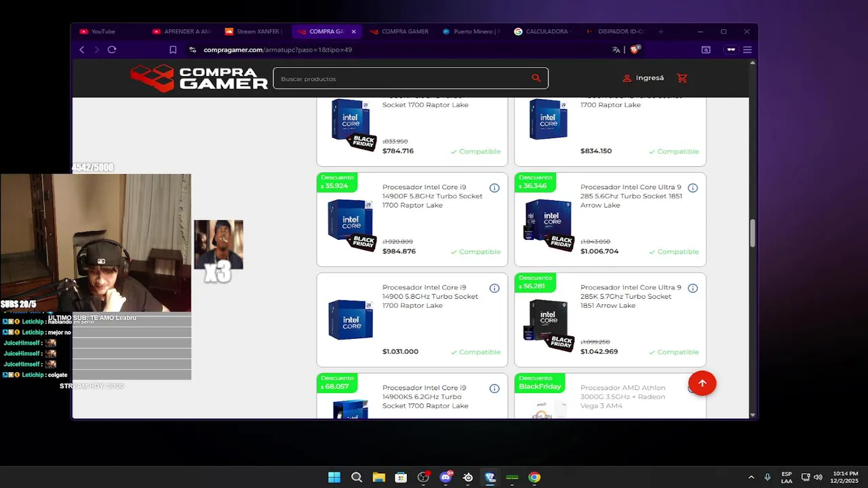The height and width of the screenshot is (488, 868).
Task: Open the sidebar panel icon in the browser toolbar
Action: tap(706, 49)
